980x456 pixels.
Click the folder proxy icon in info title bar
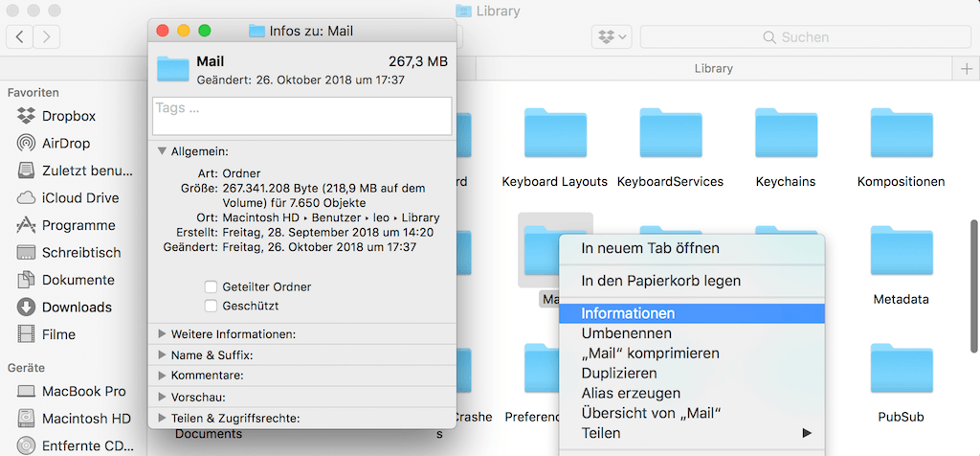[256, 31]
